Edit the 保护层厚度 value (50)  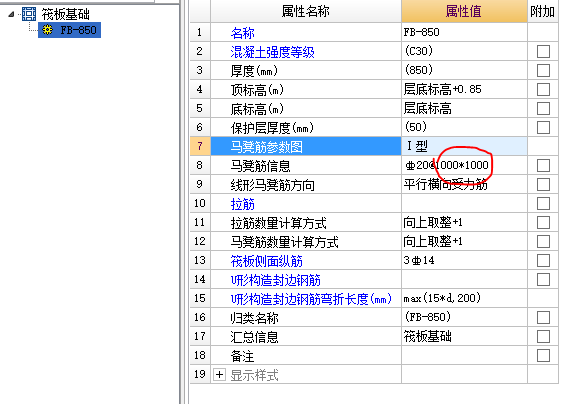coord(464,127)
